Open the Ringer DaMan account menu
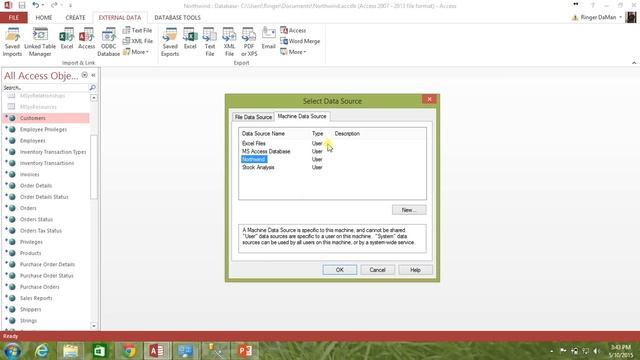The height and width of the screenshot is (360, 640). pyautogui.click(x=597, y=18)
